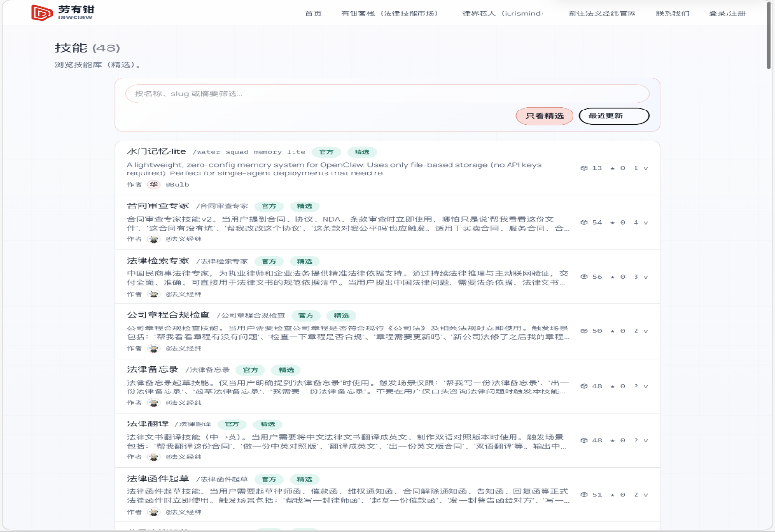Click the views eye icon on 法律翻译

coord(584,440)
